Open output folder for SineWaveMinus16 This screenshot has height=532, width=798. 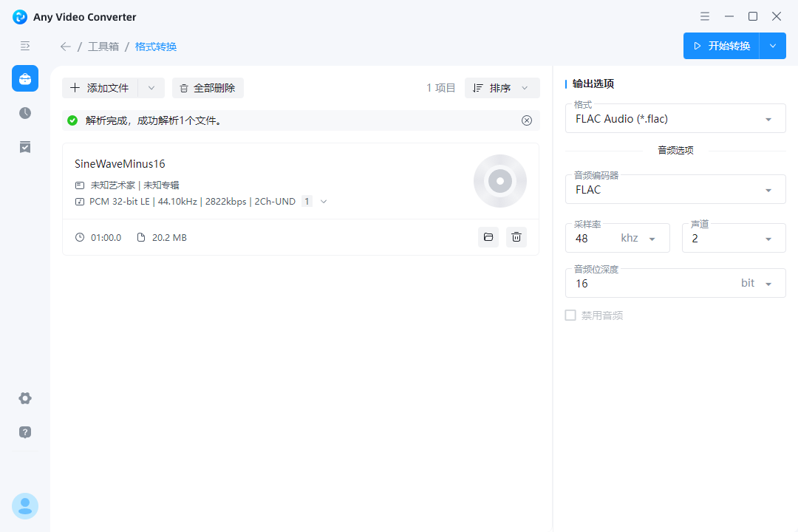click(488, 237)
